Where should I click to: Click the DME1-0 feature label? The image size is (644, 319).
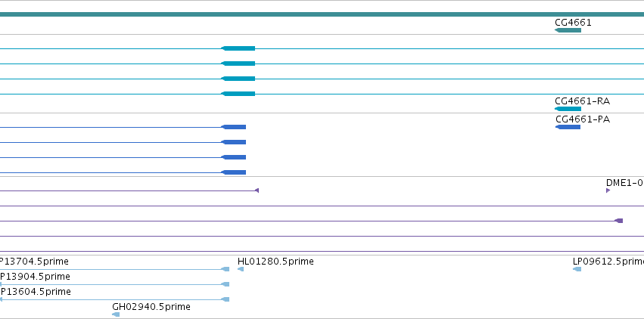pos(624,183)
